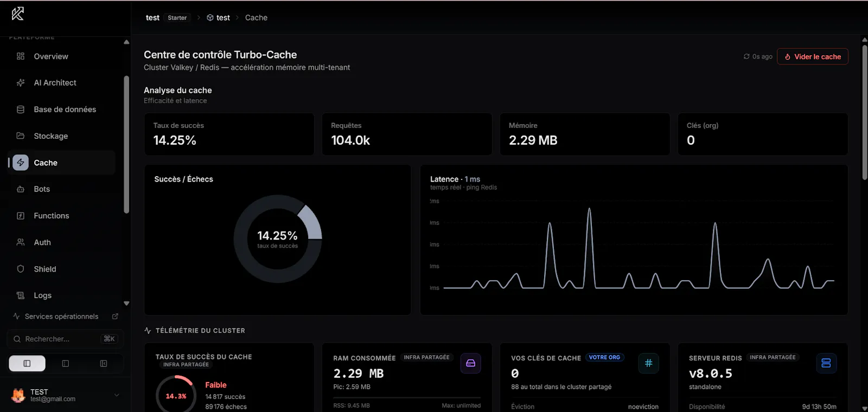Viewport: 868px width, 412px height.
Task: Click Vider le cache button
Action: pyautogui.click(x=813, y=56)
